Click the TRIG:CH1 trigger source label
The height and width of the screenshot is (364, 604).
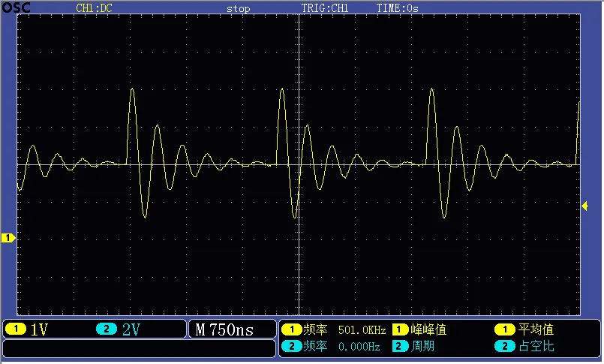pyautogui.click(x=325, y=8)
